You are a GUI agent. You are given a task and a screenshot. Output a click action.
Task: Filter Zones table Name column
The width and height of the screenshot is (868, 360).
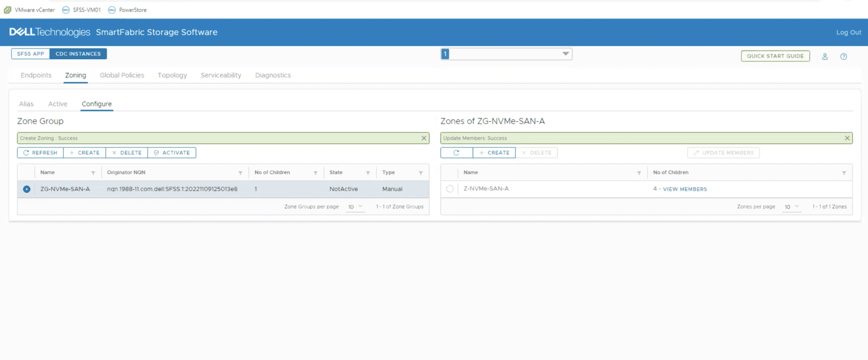click(x=639, y=173)
